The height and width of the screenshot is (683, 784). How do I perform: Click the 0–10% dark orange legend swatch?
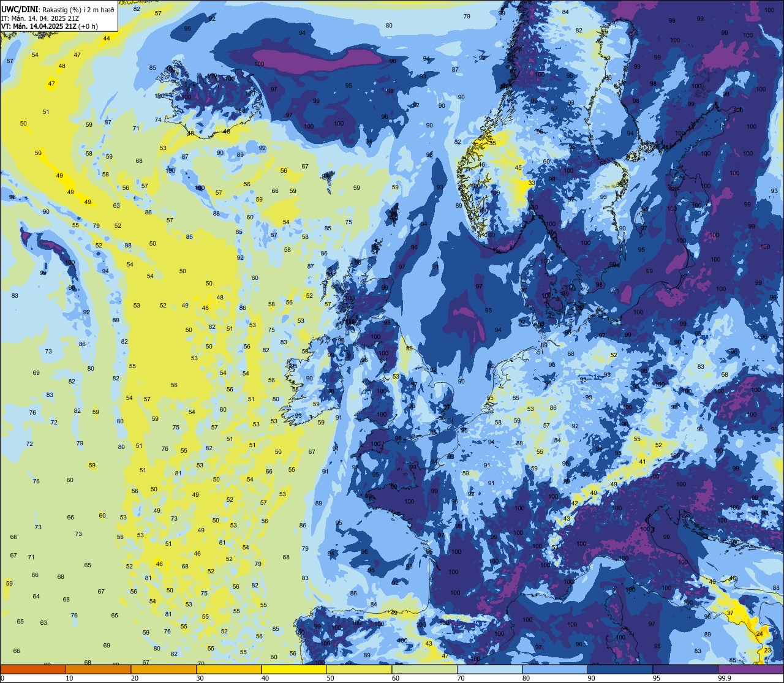pos(33,669)
